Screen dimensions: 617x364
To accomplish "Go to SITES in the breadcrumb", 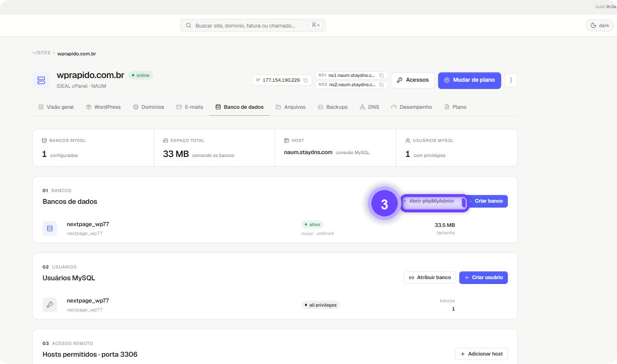I will click(x=41, y=53).
